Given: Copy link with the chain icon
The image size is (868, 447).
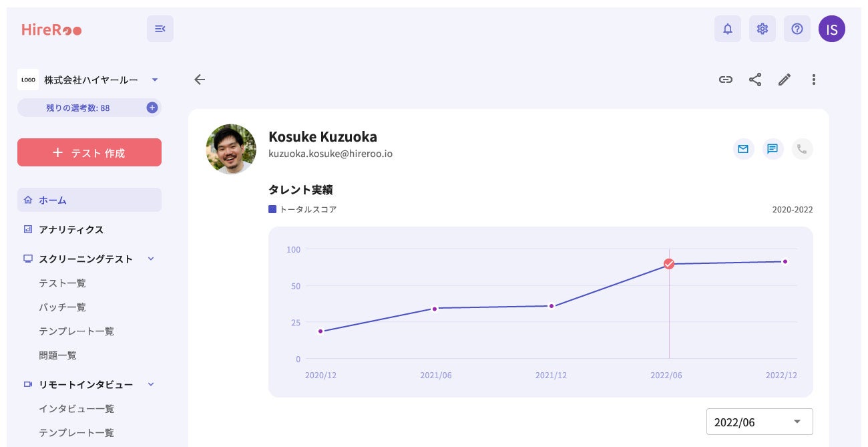Looking at the screenshot, I should click(x=726, y=80).
